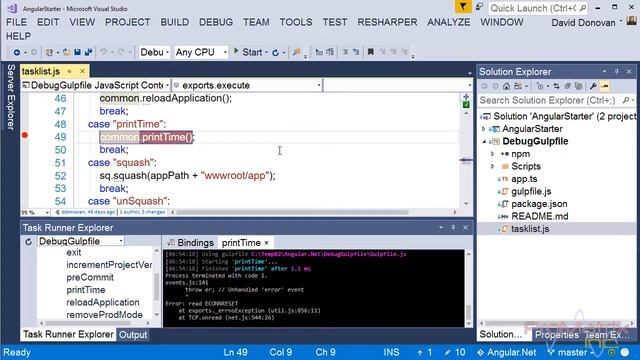Open the FILE menu
This screenshot has height=360, width=640.
tap(17, 22)
